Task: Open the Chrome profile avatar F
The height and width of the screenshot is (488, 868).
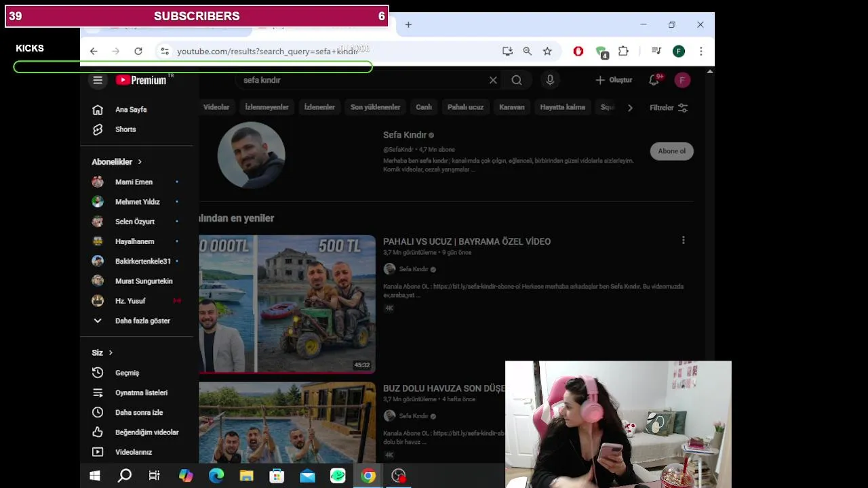Action: pos(679,52)
